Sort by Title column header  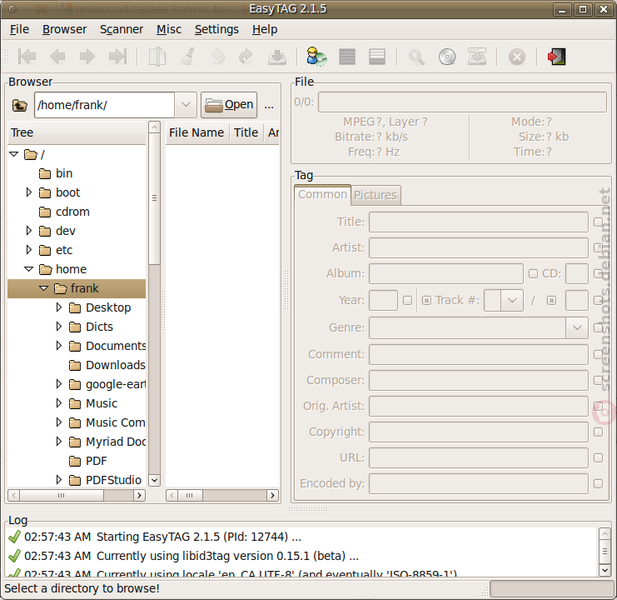tap(246, 133)
